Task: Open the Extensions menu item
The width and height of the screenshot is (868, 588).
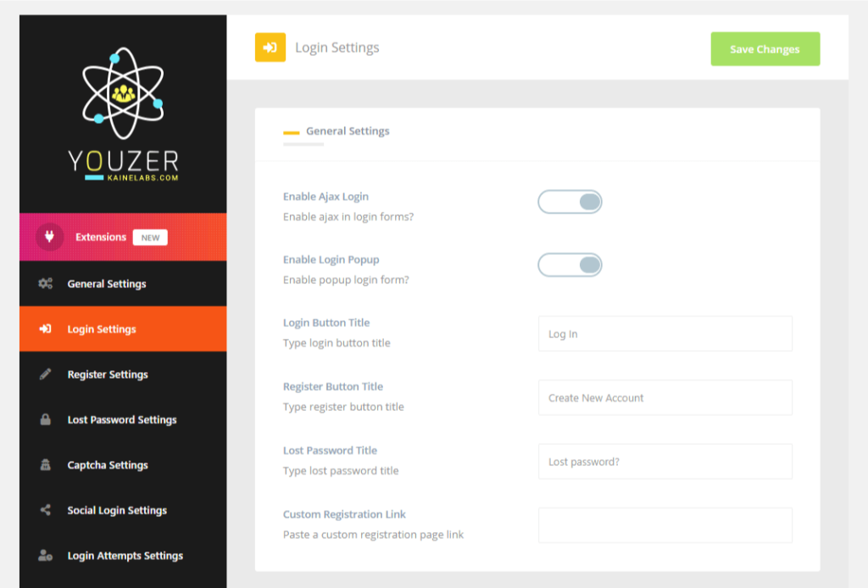Action: pyautogui.click(x=123, y=236)
